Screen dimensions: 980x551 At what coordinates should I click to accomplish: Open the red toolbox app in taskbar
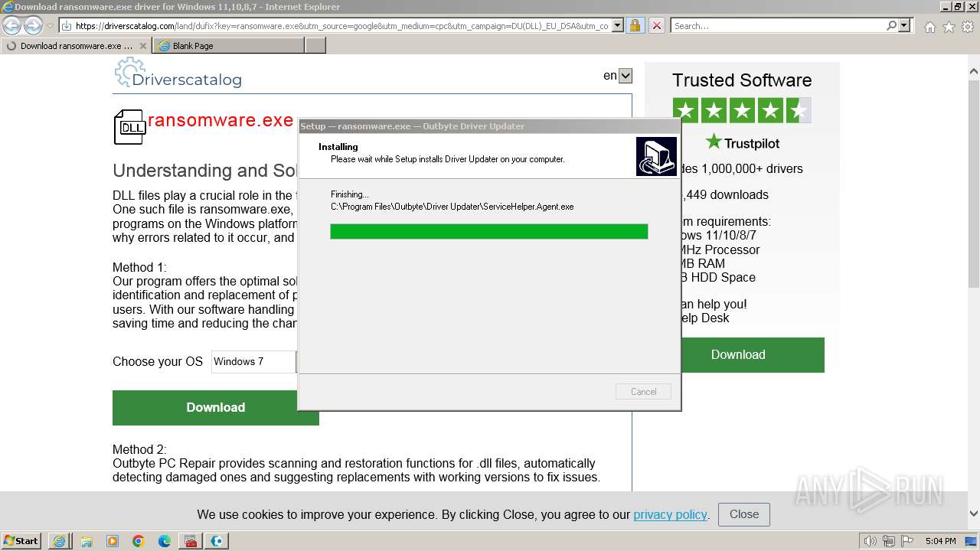tap(191, 541)
